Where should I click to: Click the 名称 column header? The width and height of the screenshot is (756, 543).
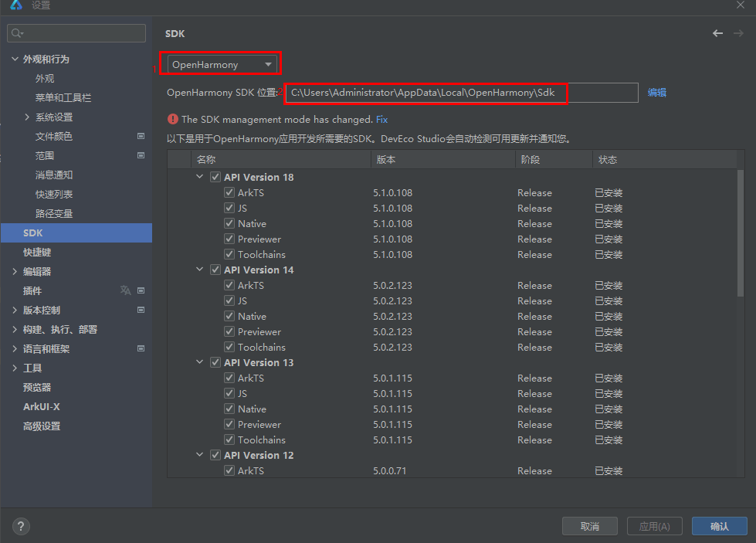pos(281,159)
